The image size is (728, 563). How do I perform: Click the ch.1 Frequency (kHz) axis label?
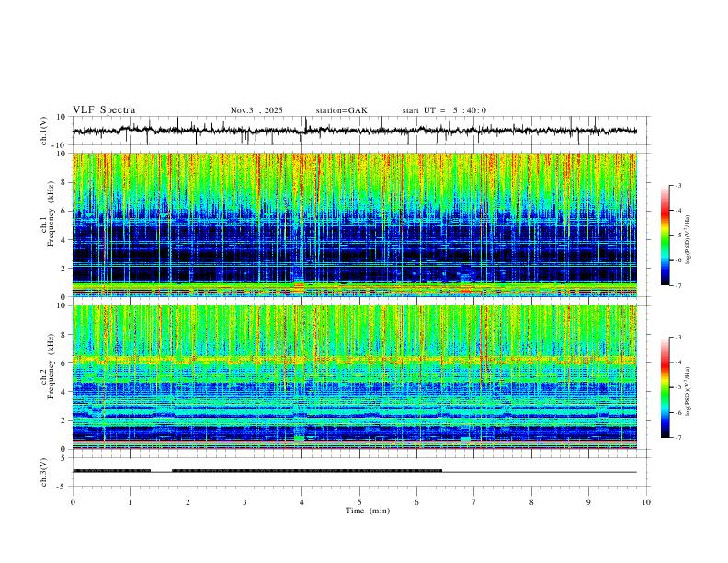click(48, 214)
